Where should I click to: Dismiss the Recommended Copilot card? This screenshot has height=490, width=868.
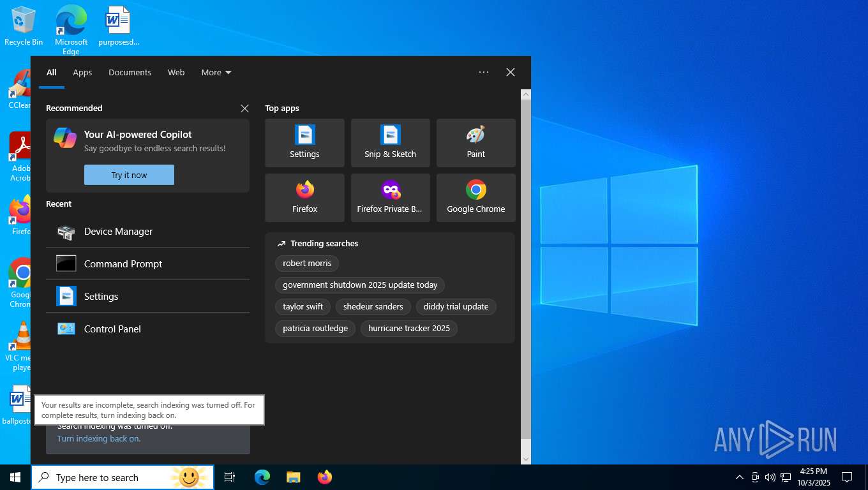pyautogui.click(x=244, y=108)
